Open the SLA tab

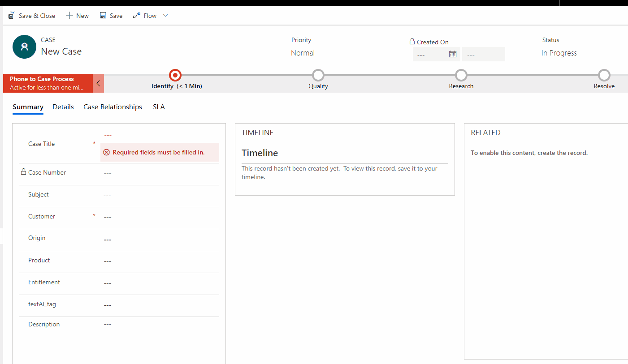(159, 107)
